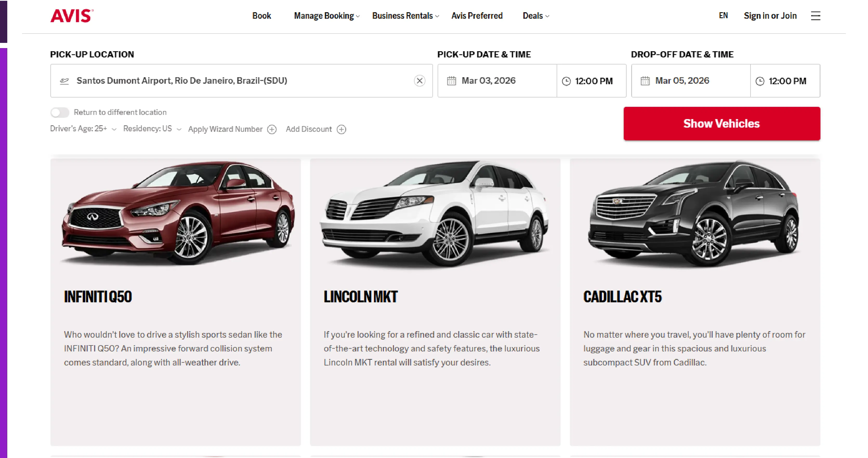Click the drop-off time clock icon
The width and height of the screenshot is (868, 458).
pyautogui.click(x=760, y=81)
